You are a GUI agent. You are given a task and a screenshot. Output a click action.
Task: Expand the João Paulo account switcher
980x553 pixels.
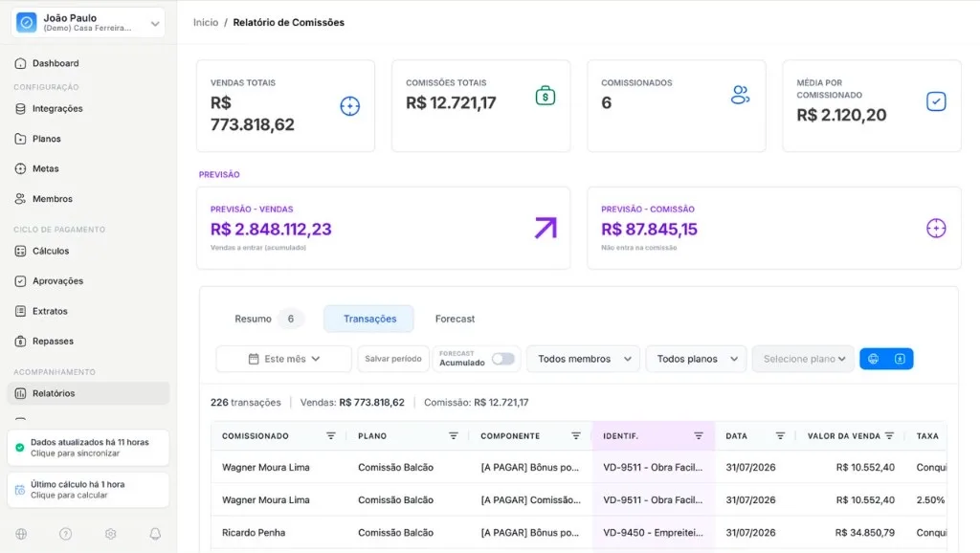pyautogui.click(x=88, y=23)
